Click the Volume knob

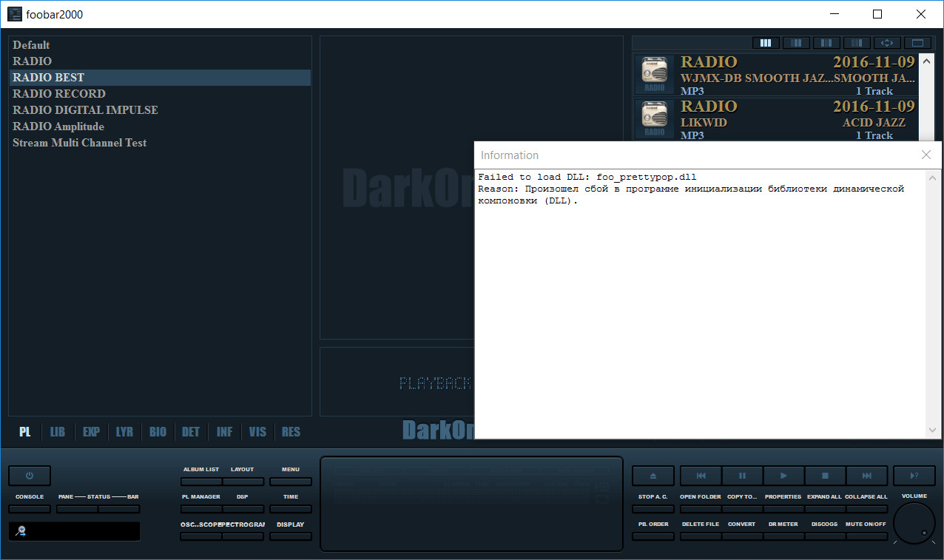click(x=914, y=523)
